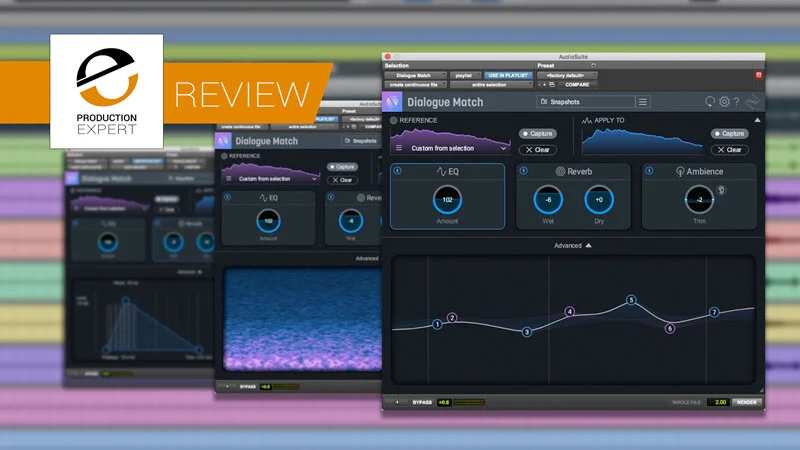Click the EQ Amount knob showing 102
Viewport: 800px width, 450px height.
[447, 199]
